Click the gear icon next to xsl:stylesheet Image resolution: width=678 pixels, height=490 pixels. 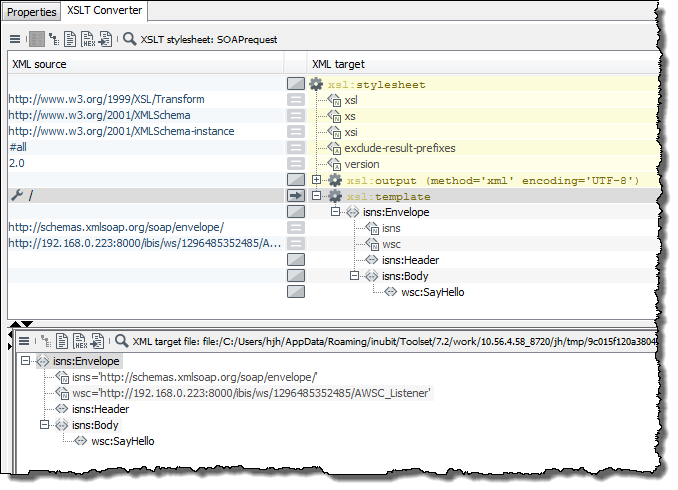[x=317, y=85]
